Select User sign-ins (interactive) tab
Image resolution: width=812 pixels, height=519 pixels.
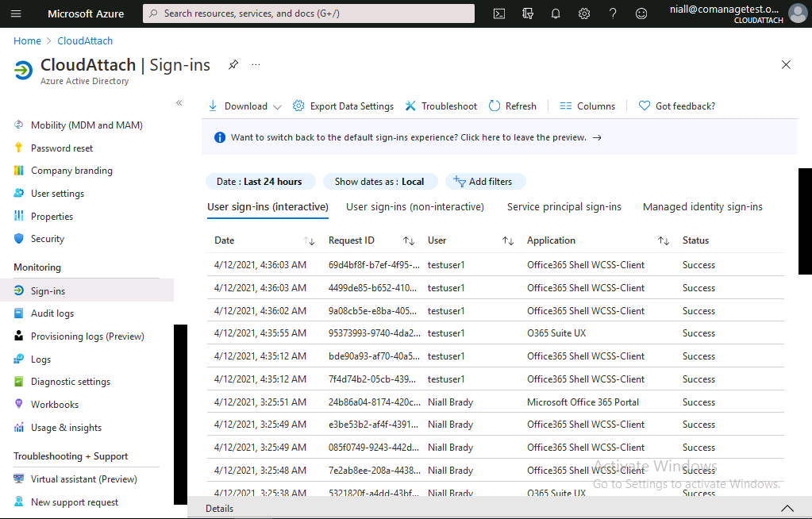click(x=267, y=207)
